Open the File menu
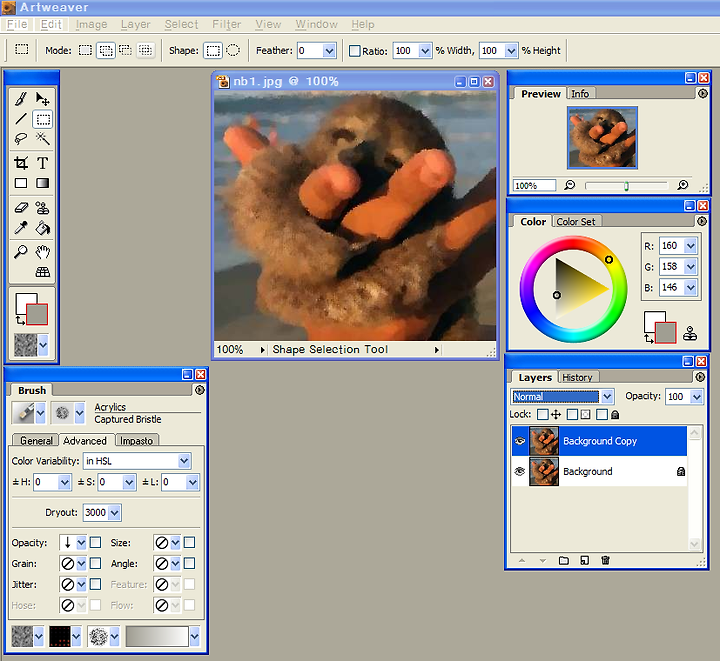720x661 pixels. point(17,24)
